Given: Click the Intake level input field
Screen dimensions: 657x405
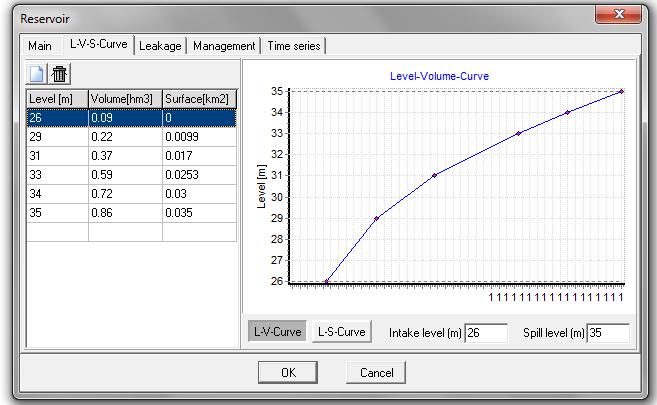Looking at the screenshot, I should click(x=486, y=333).
